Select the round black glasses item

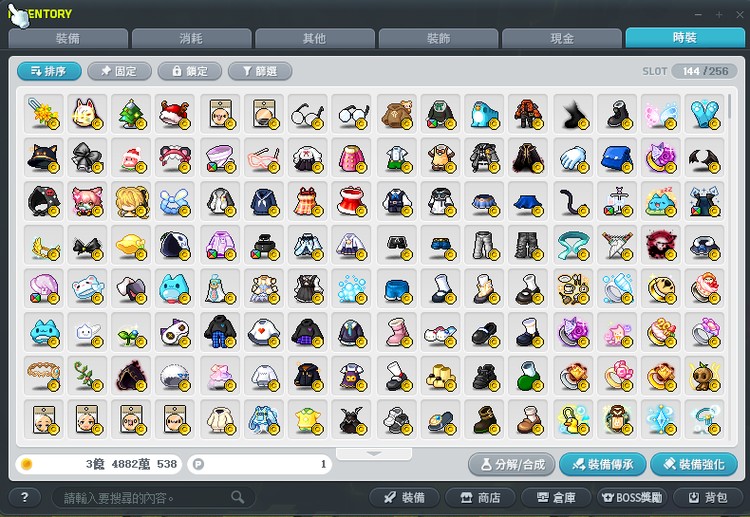pos(307,113)
